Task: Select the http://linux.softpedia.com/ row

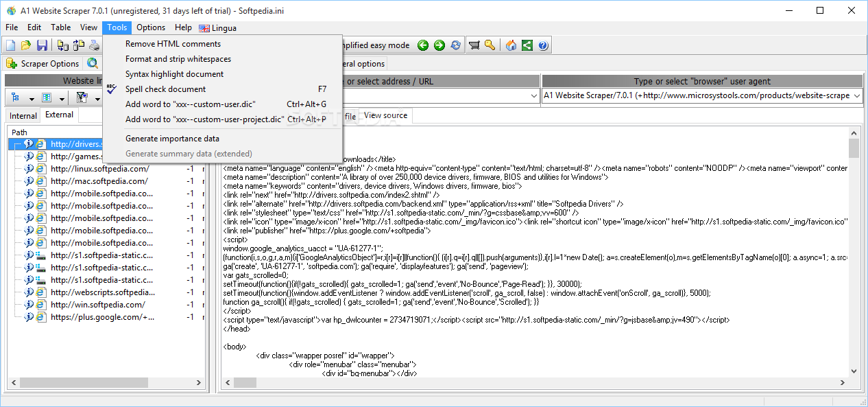Action: point(99,169)
